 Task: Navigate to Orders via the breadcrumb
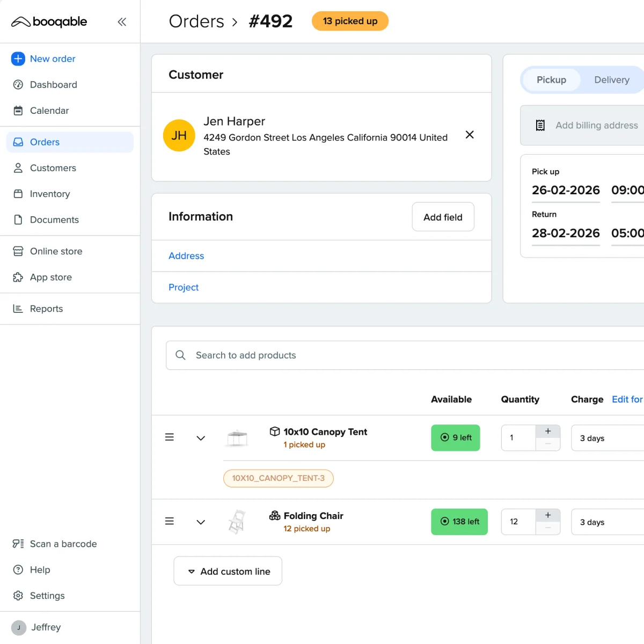tap(196, 21)
